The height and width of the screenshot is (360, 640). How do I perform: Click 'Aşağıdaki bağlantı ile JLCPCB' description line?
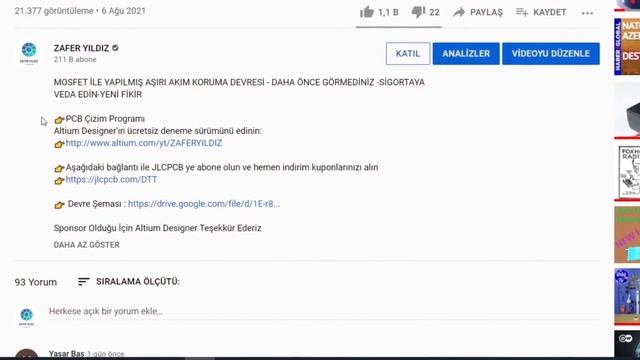[222, 167]
